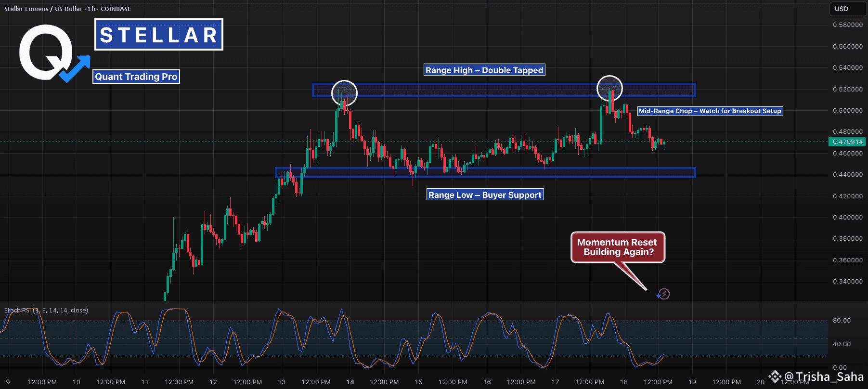
Task: Click the 0.00 Stoch RSI scale value
Action: tap(840, 368)
